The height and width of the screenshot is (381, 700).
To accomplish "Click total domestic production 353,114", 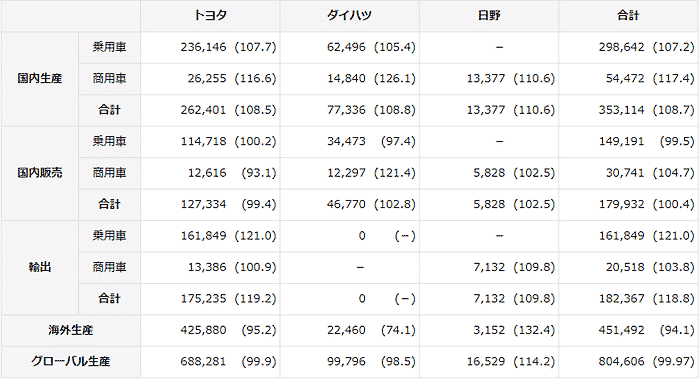I will click(621, 110).
